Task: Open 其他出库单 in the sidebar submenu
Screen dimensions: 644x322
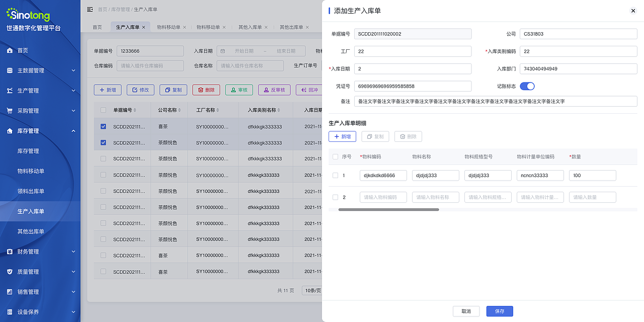Action: tap(31, 231)
